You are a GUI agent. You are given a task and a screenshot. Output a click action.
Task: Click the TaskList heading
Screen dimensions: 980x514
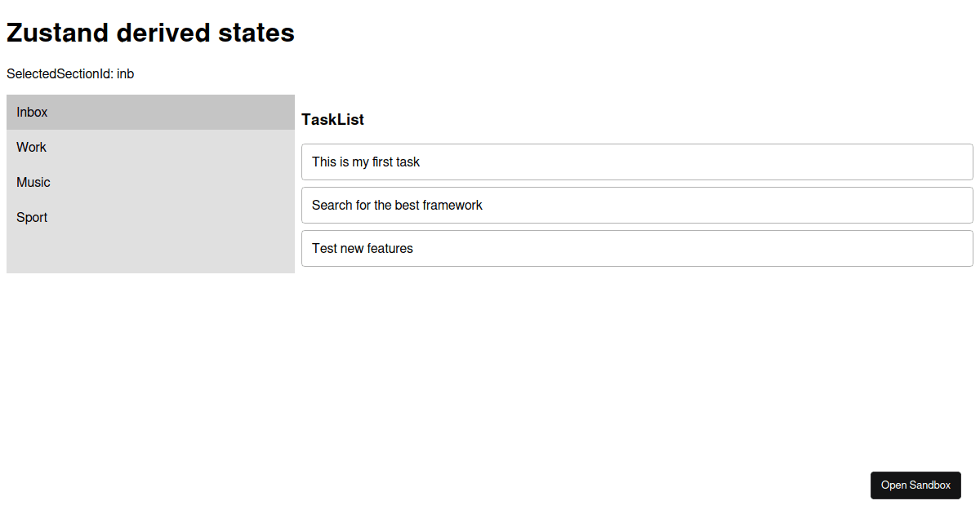(332, 119)
